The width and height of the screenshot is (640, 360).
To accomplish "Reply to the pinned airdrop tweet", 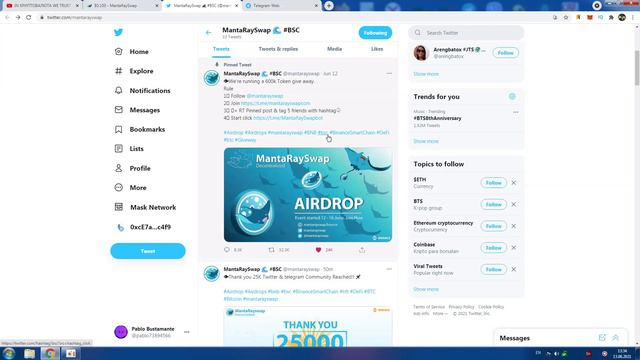I will tap(227, 250).
